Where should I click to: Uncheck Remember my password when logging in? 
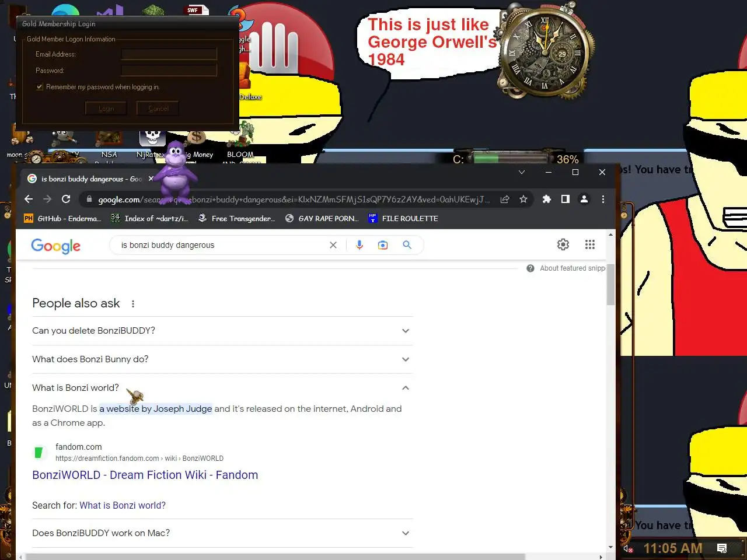click(x=40, y=87)
